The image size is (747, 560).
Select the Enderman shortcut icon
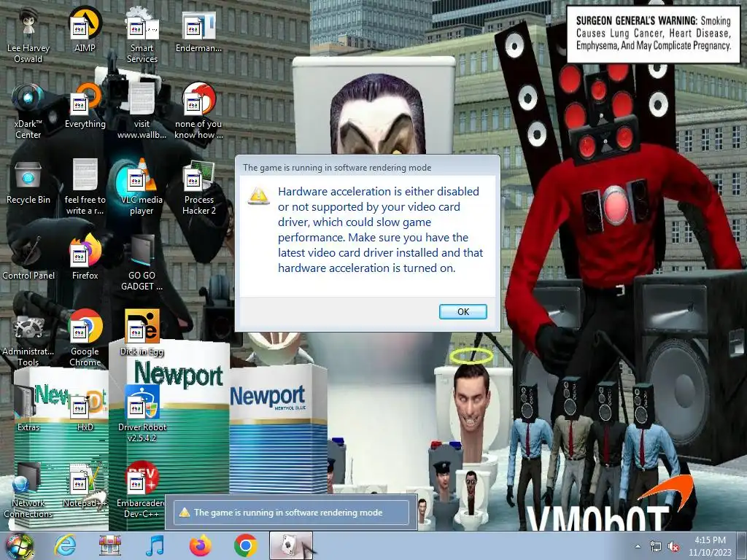[x=198, y=31]
